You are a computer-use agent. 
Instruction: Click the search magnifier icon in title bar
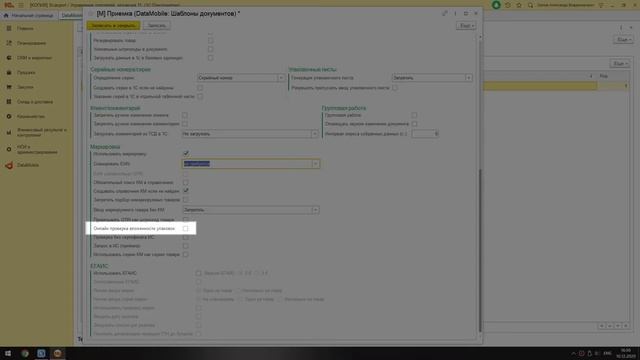point(530,5)
